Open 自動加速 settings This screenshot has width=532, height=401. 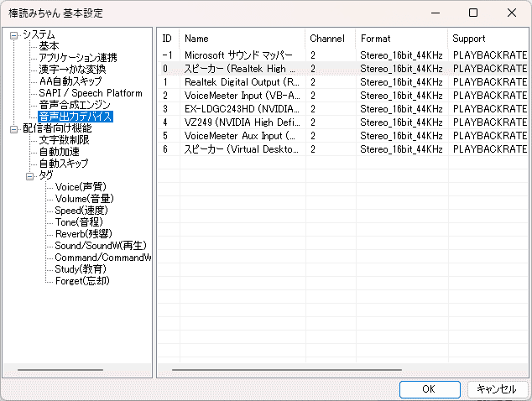(x=59, y=152)
